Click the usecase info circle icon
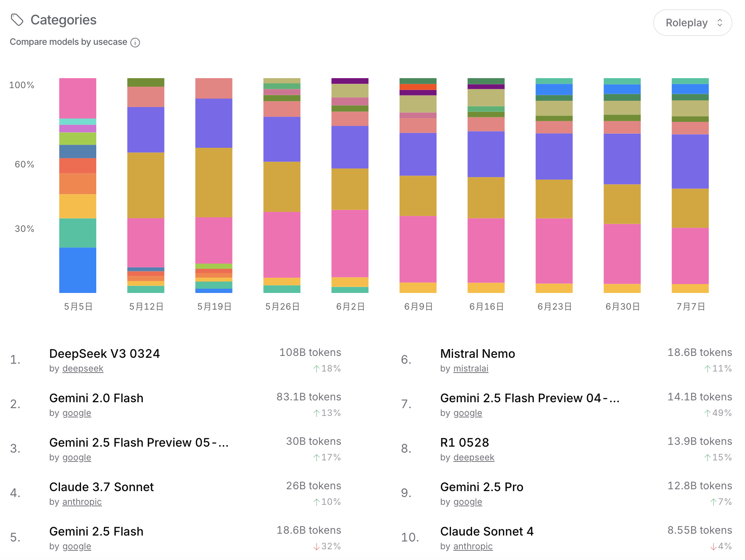 click(136, 43)
